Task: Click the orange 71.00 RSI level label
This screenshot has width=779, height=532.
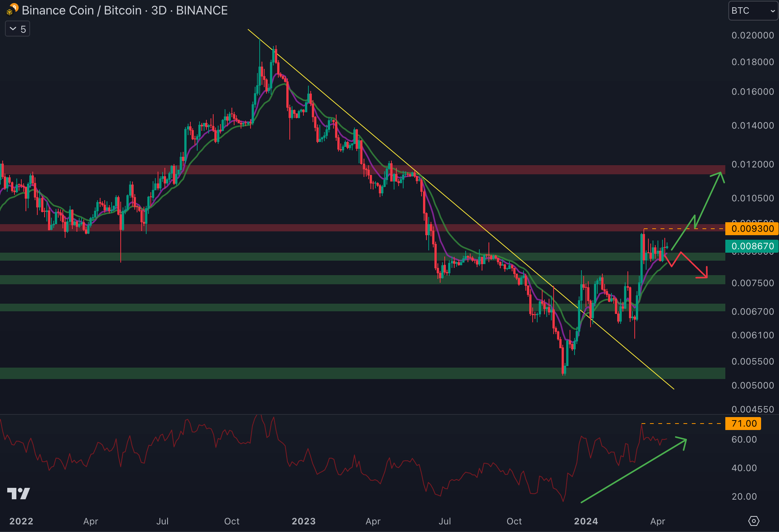Action: [743, 424]
